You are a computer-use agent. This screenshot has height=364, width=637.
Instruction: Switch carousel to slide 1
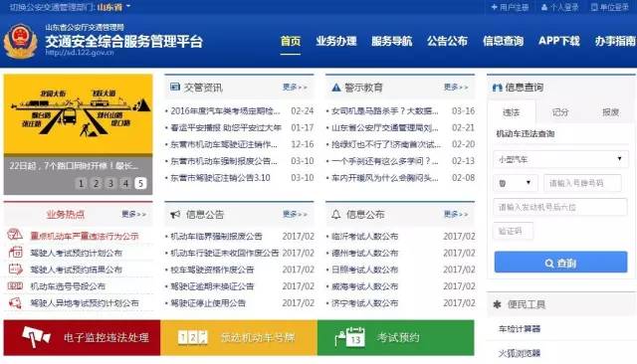pos(81,183)
